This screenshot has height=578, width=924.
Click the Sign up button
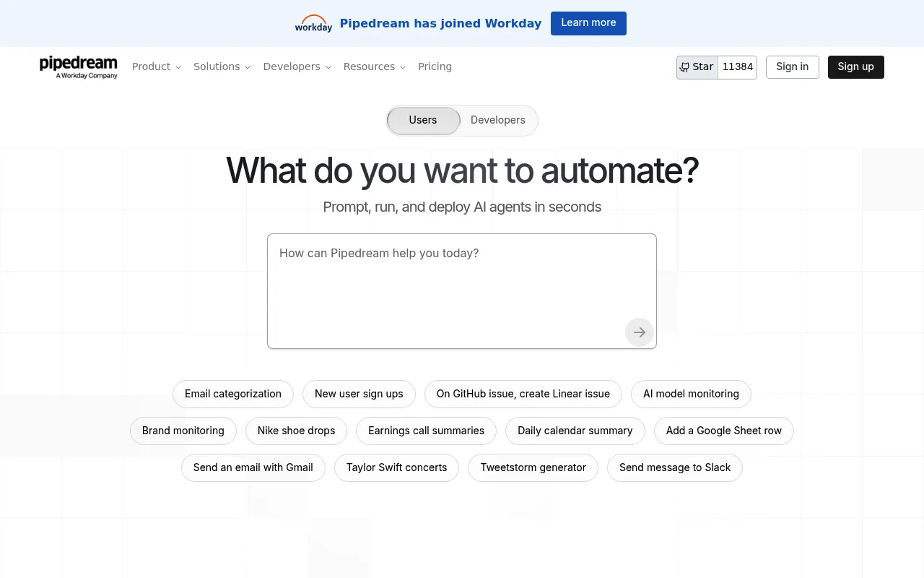tap(856, 67)
